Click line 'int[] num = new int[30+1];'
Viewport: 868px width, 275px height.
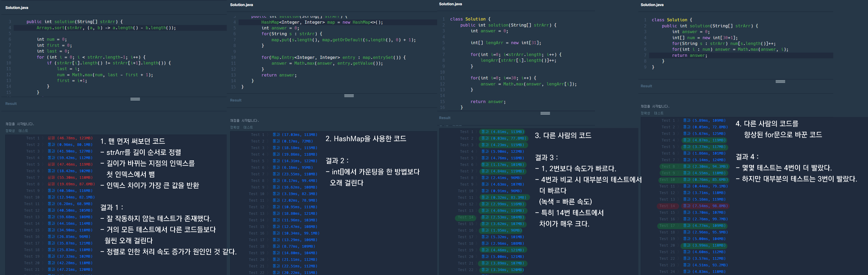tap(705, 38)
